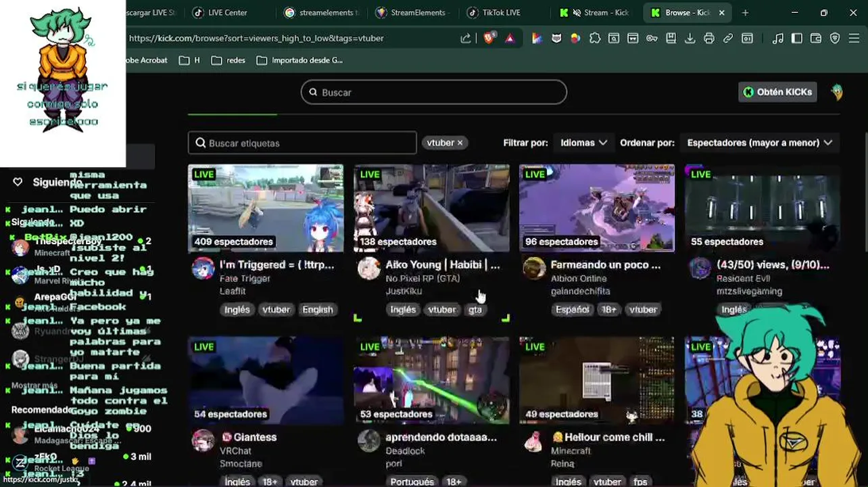Viewport: 868px width, 487px height.
Task: Open the passwords key icon
Action: tap(652, 39)
